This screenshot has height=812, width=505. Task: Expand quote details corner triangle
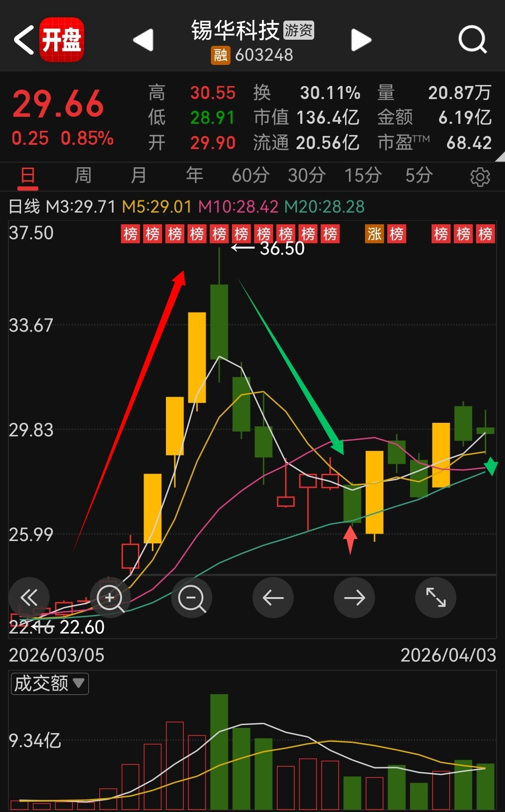[500, 157]
